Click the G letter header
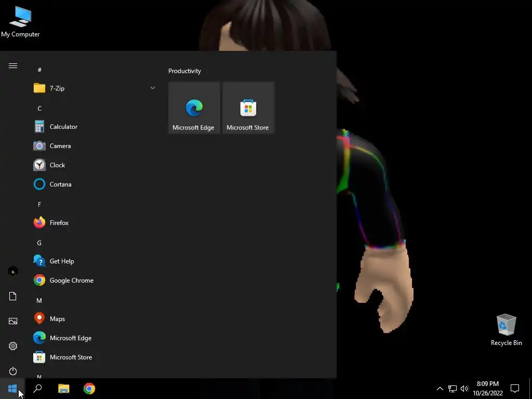Image resolution: width=532 pixels, height=399 pixels. [39, 243]
